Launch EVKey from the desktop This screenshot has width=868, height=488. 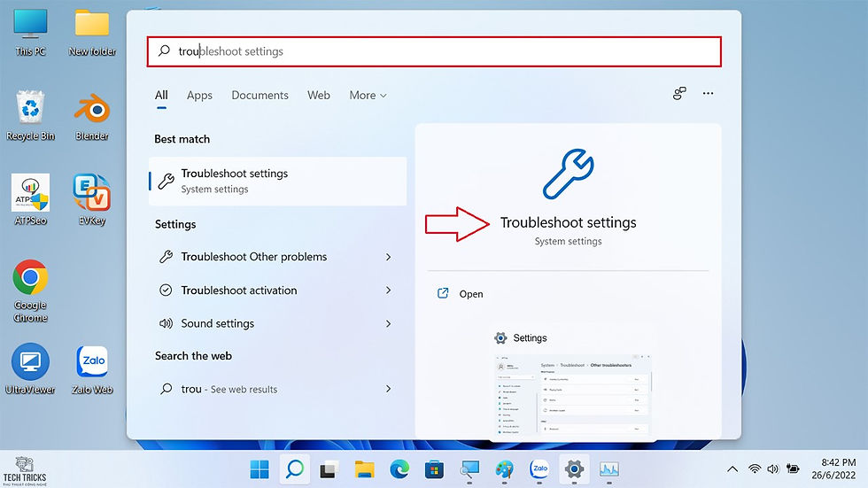click(x=92, y=200)
